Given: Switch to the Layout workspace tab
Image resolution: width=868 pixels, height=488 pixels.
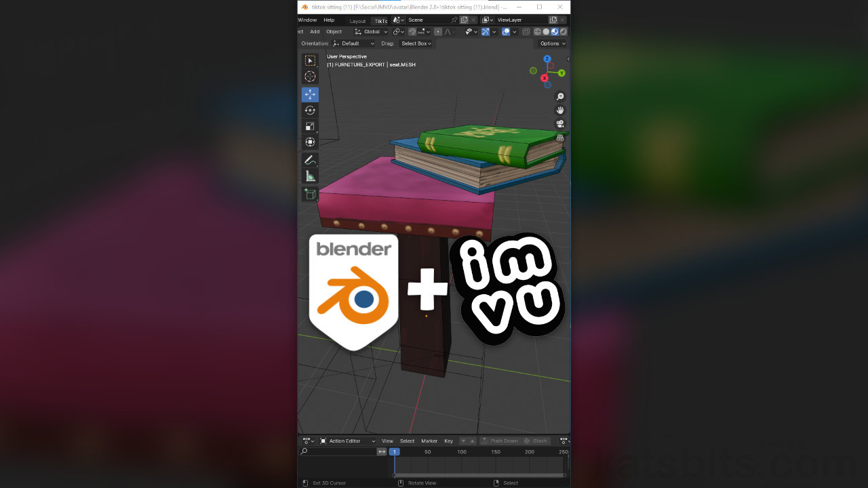Looking at the screenshot, I should 357,21.
